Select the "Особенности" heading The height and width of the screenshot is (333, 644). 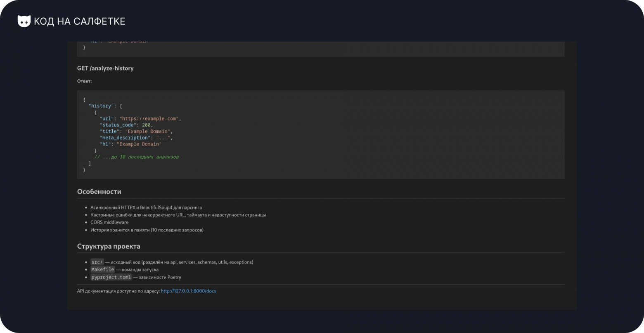click(x=99, y=192)
